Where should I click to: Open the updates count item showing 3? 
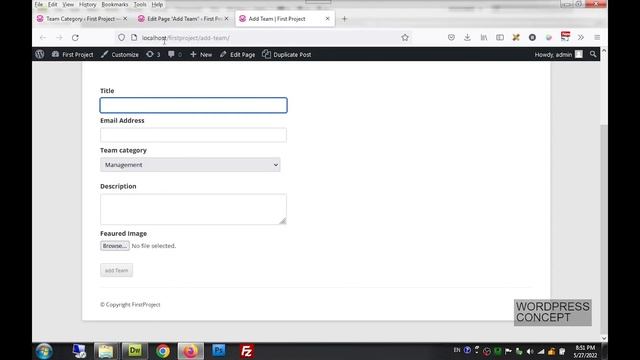[x=153, y=54]
